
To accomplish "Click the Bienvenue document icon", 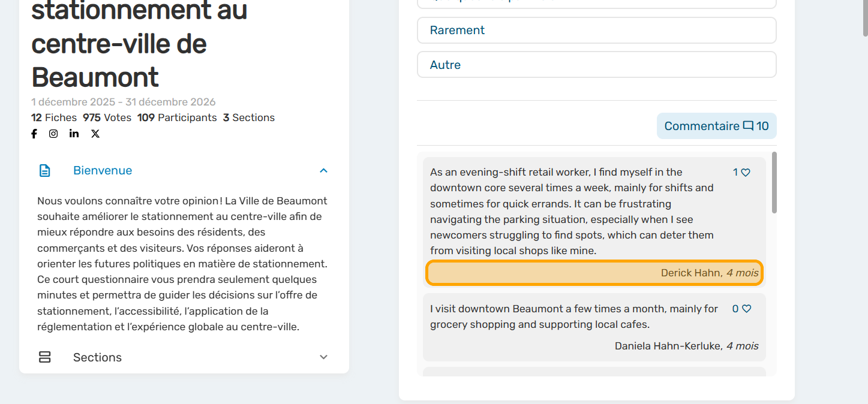I will 45,171.
